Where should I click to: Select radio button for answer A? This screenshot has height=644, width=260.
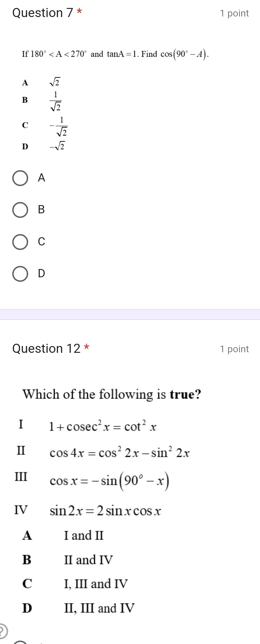pyautogui.click(x=20, y=178)
